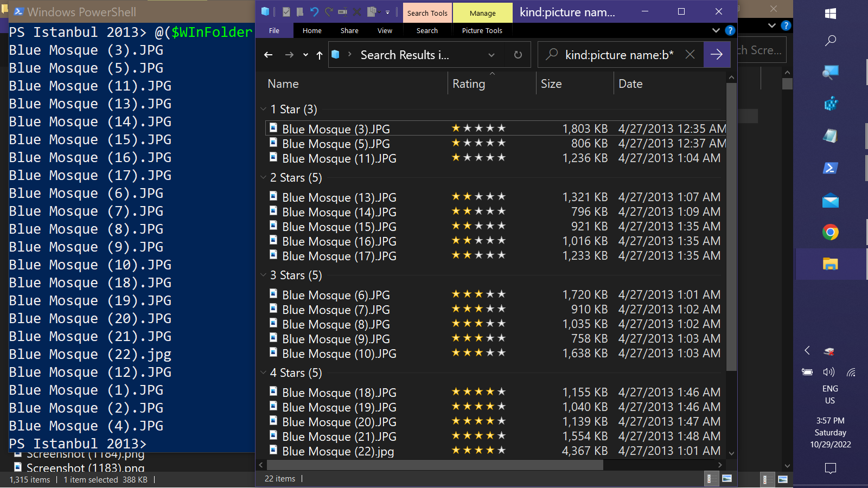Open the File menu
Image resolution: width=868 pixels, height=488 pixels.
[x=275, y=31]
